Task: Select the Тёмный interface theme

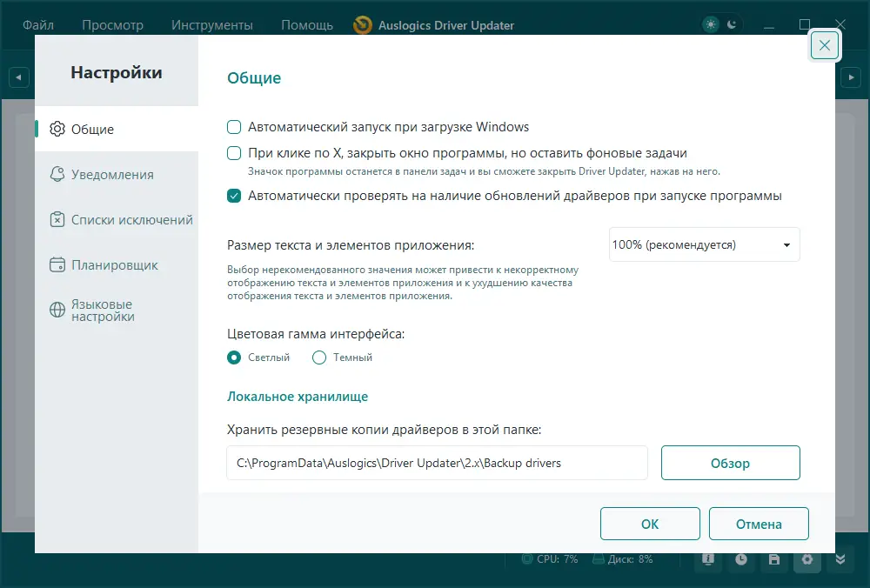Action: tap(319, 357)
